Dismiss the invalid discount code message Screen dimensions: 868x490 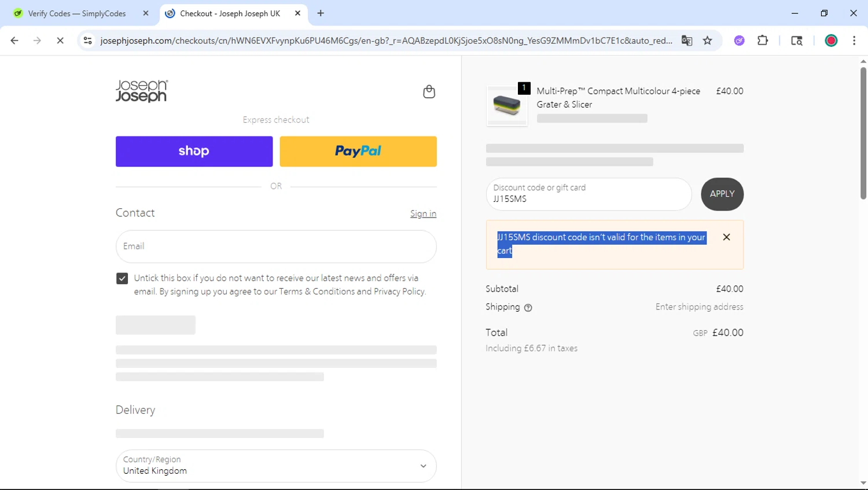(x=726, y=237)
